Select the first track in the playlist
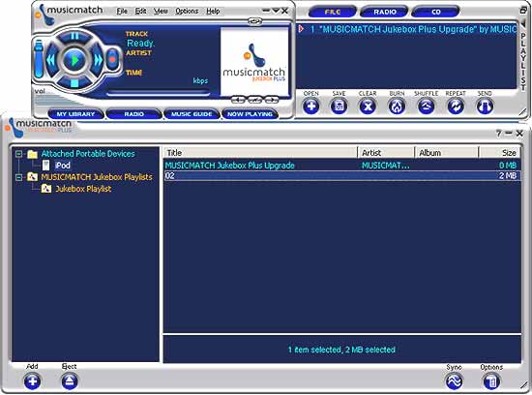 407,29
